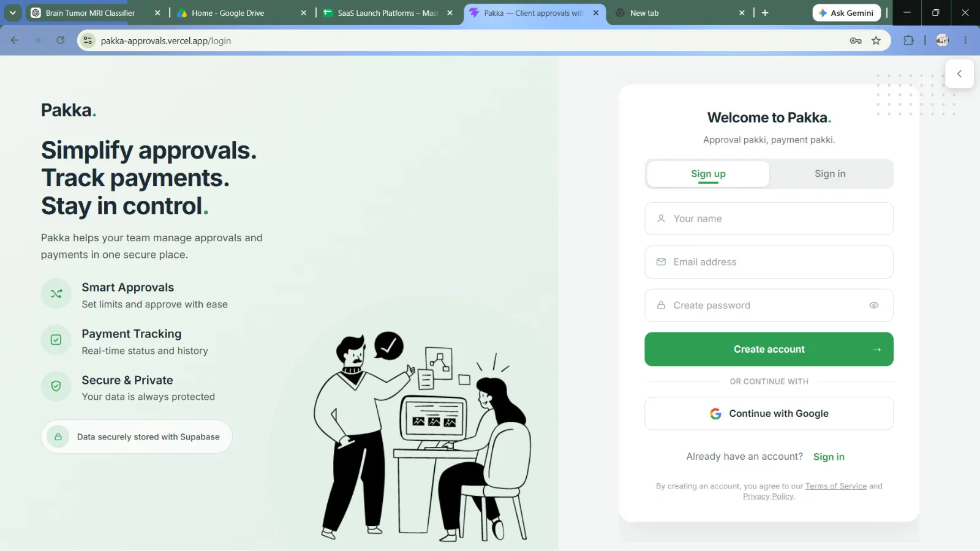Click the Pakka logo text
Viewport: 980px width, 551px height.
[x=69, y=110]
